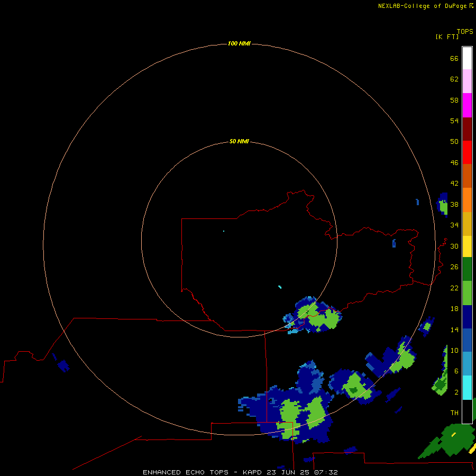Click the '42' legend value
Viewport: 476px width, 476px height.
tap(454, 183)
